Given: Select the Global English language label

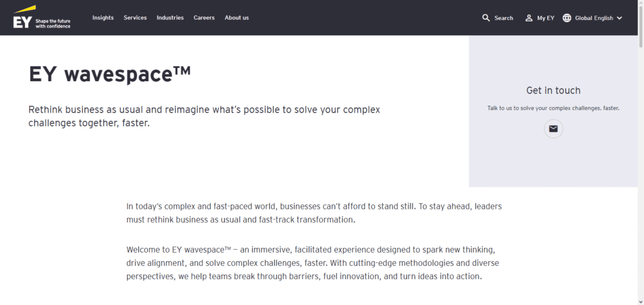Looking at the screenshot, I should point(594,18).
